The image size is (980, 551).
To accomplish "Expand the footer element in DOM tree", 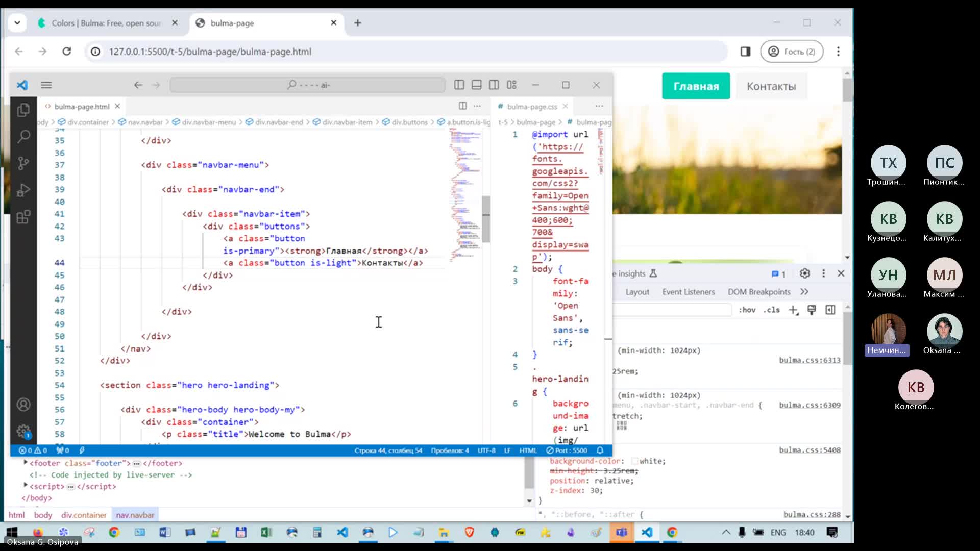I will [x=26, y=463].
